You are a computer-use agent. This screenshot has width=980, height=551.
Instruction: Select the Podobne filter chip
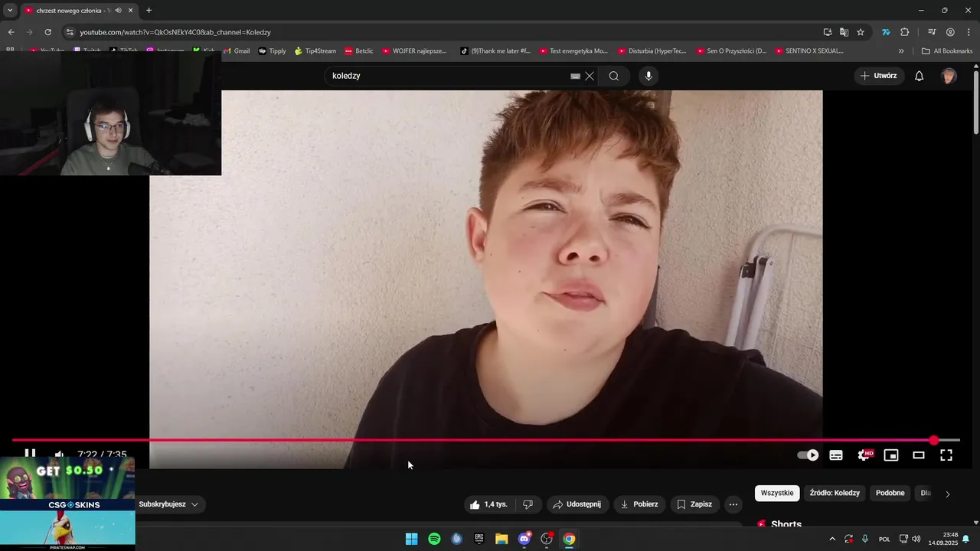point(890,493)
